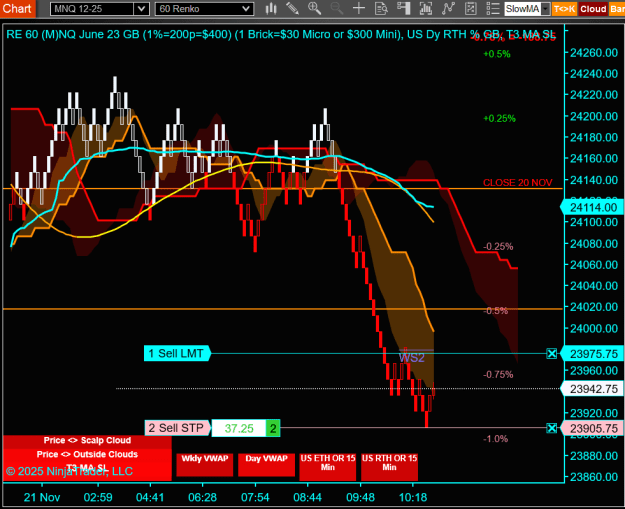Click the 37.25 stop offset field
Screen dimensions: 625x509
coord(239,428)
